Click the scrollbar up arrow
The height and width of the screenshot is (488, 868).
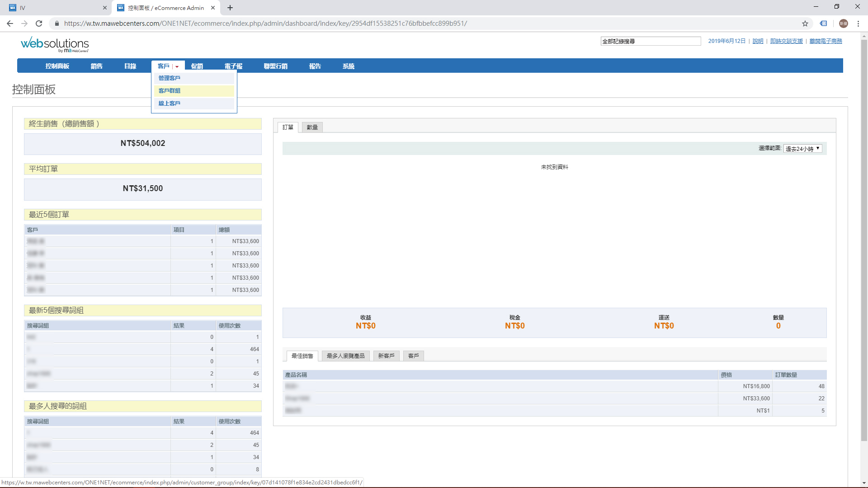(x=864, y=35)
